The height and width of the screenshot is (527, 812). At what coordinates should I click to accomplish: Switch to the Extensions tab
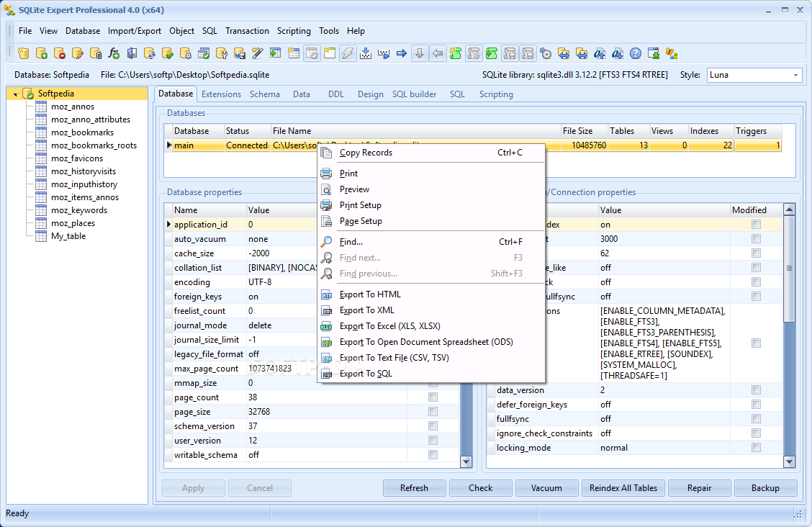click(x=221, y=94)
